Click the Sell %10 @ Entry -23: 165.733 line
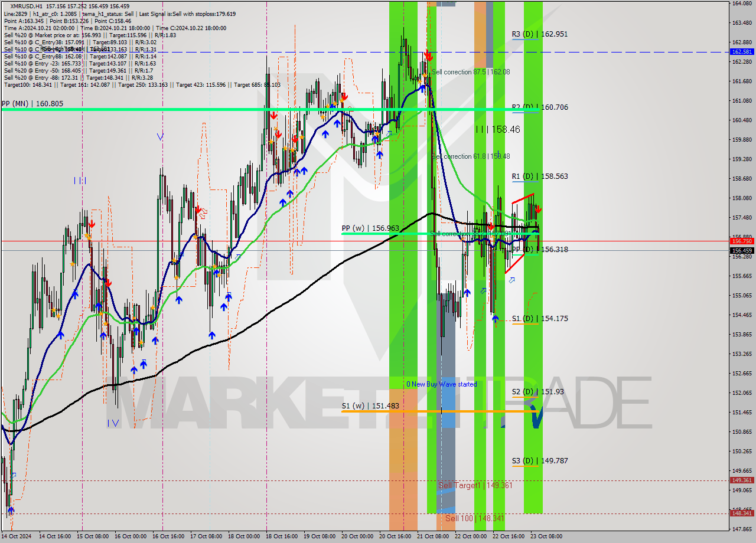 pos(80,63)
